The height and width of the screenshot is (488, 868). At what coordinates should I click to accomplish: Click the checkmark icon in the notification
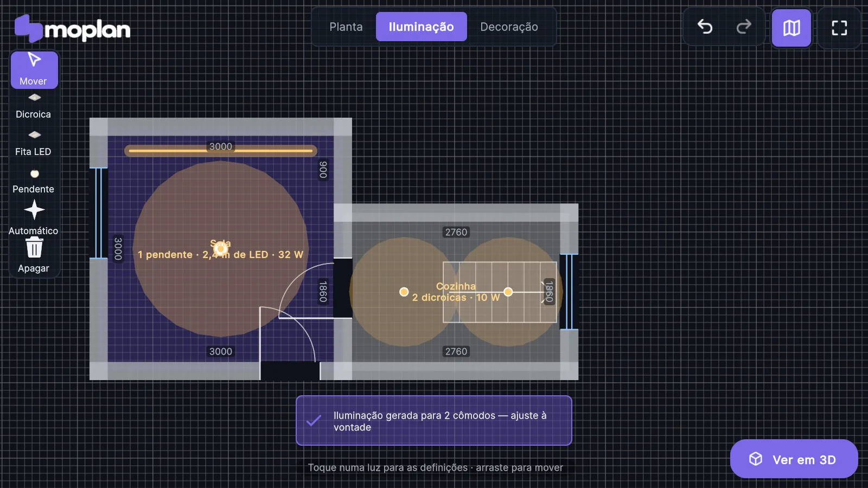314,421
